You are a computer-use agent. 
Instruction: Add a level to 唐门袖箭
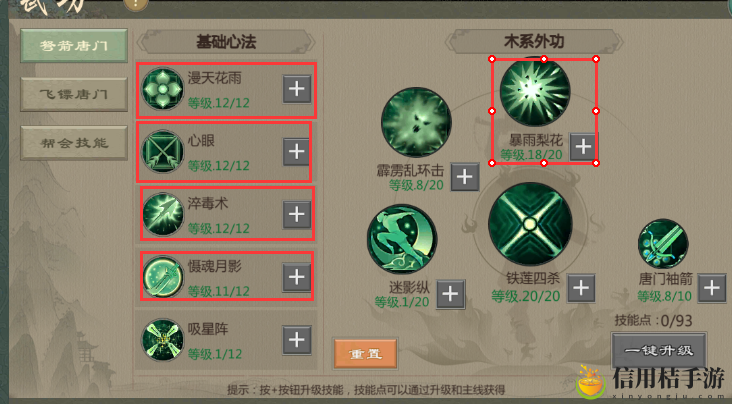coord(712,288)
